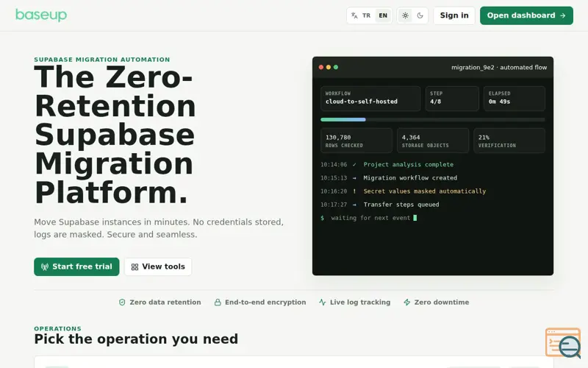Click red dot in terminal window
The height and width of the screenshot is (368, 588).
[321, 67]
